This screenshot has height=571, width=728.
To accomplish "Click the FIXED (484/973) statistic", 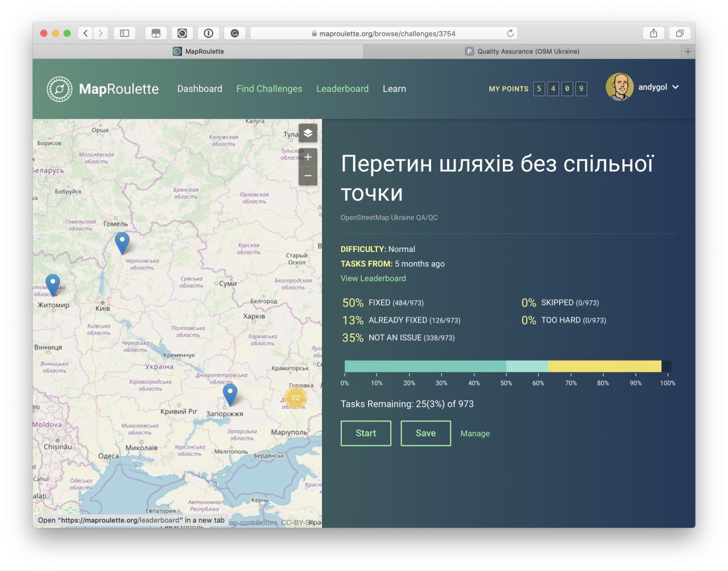I will 383,303.
